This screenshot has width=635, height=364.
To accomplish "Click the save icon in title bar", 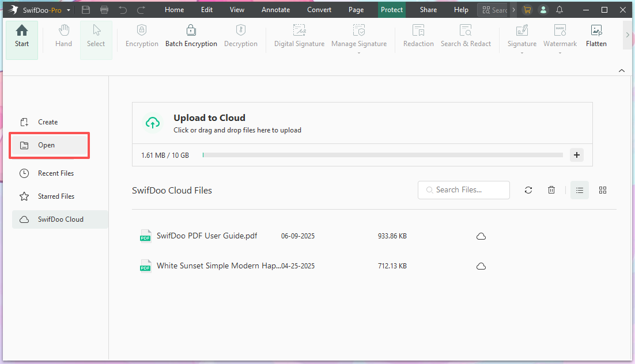I will point(86,10).
